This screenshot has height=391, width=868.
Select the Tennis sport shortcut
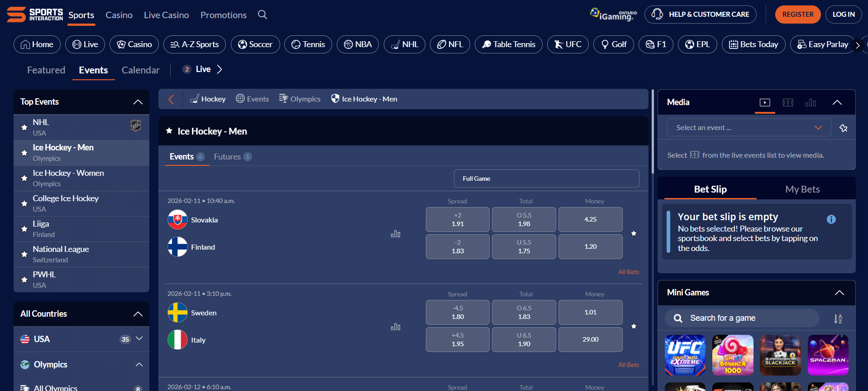308,44
